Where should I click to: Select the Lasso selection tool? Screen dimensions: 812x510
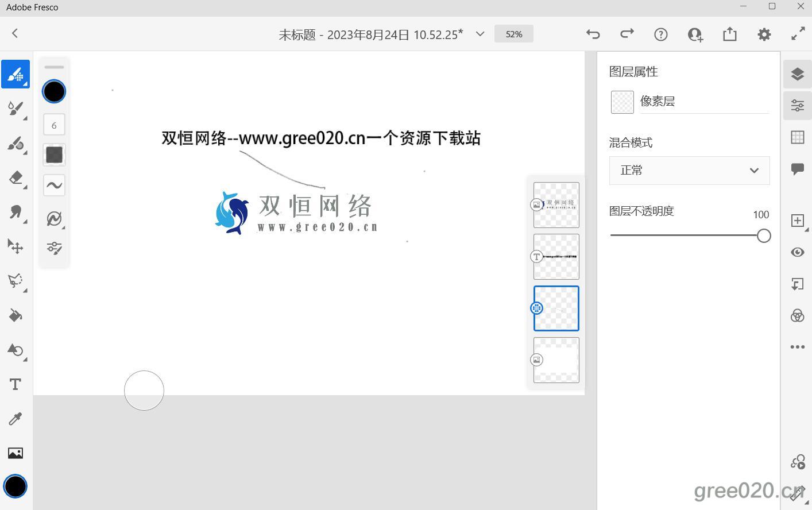click(16, 281)
